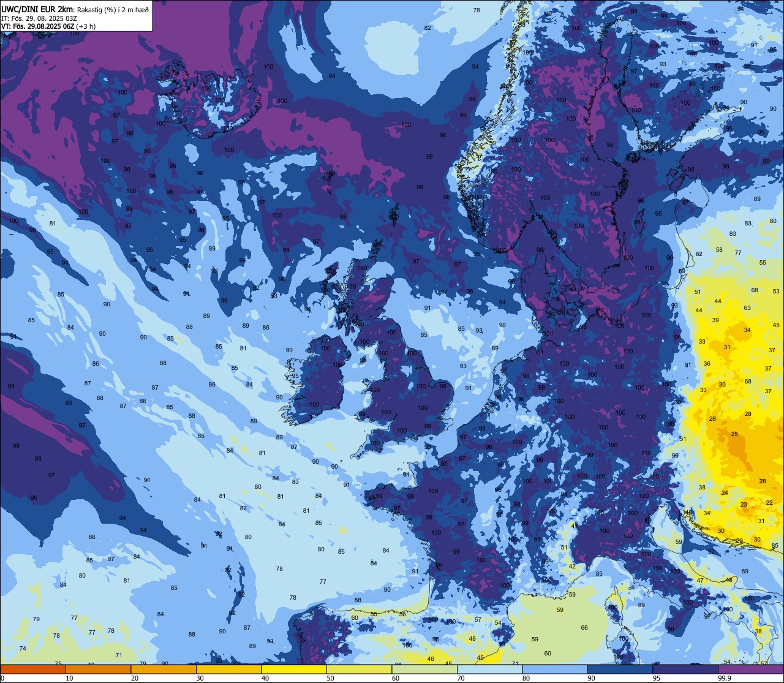
Task: Select the legend segment between 80 and 90
Action: 555,669
